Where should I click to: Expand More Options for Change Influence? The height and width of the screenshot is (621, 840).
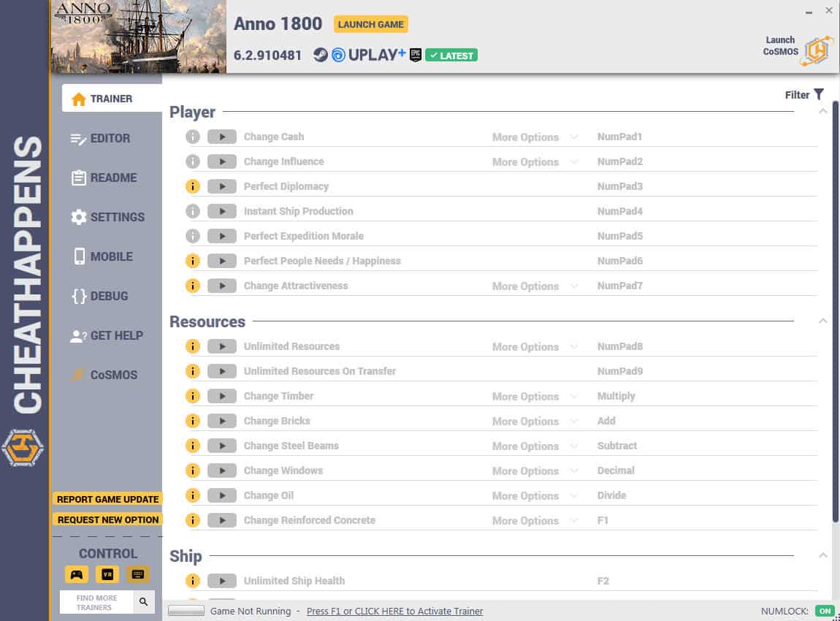[535, 161]
